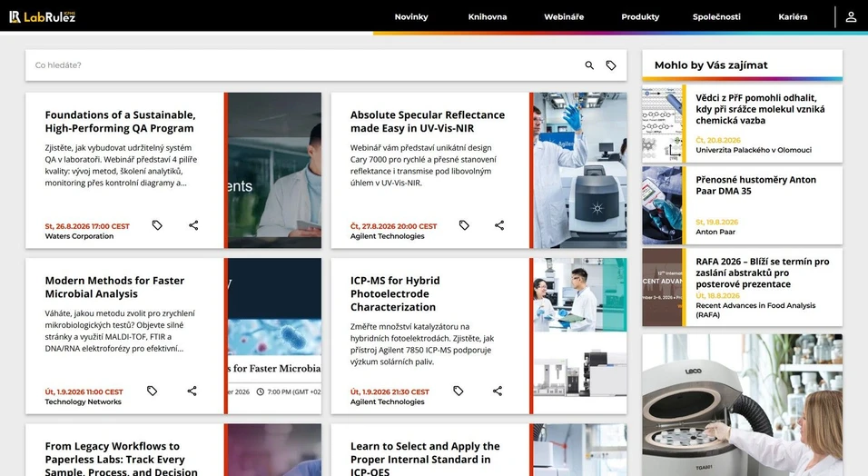Share the Absolute Specular Reflectance webinar
Image resolution: width=868 pixels, height=476 pixels.
pyautogui.click(x=499, y=225)
